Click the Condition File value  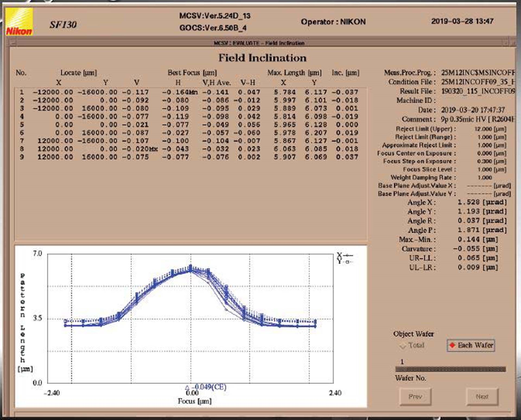[x=478, y=82]
